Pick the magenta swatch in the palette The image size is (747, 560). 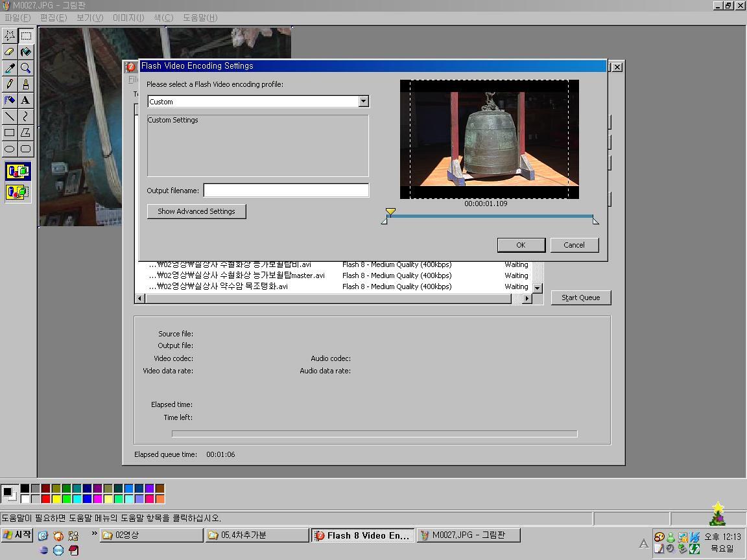coord(98,499)
